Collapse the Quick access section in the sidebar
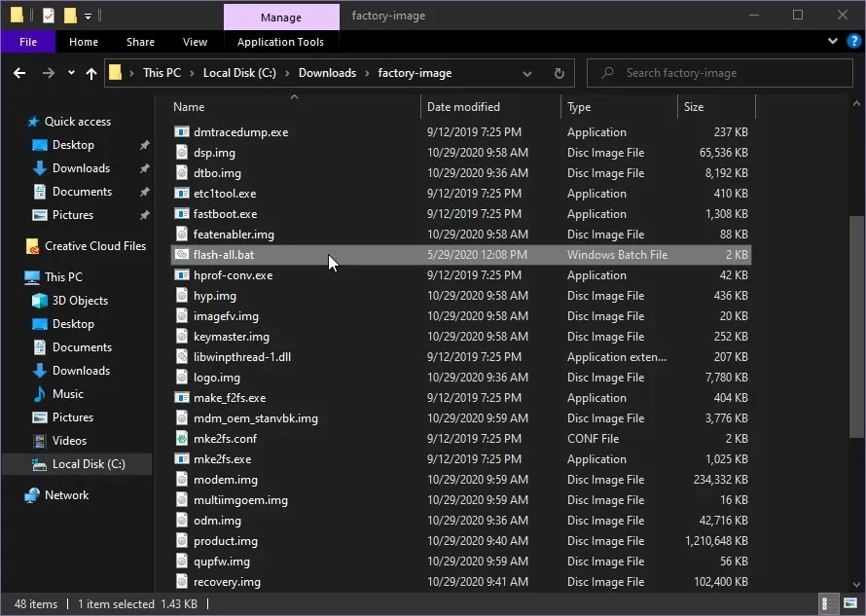 (x=21, y=121)
